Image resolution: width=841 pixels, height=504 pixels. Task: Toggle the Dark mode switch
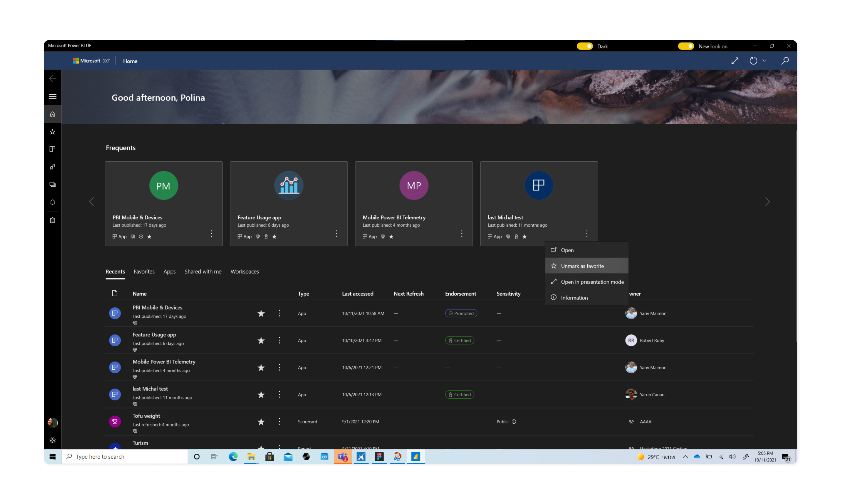tap(584, 46)
